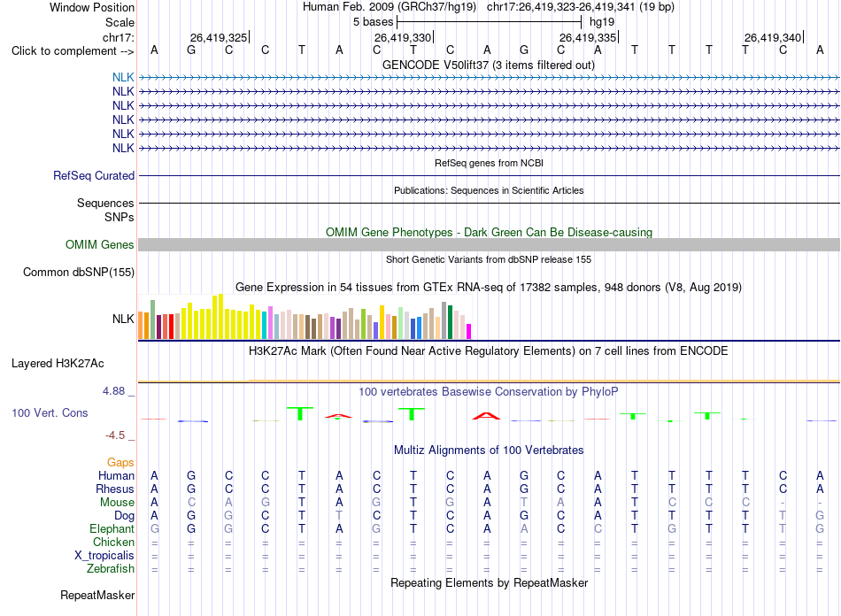Select the Human alignment row label
Screen dimensions: 841x616
click(116, 476)
